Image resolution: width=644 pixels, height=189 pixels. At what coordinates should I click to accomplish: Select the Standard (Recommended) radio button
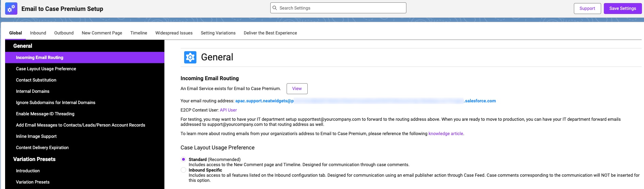pos(183,159)
